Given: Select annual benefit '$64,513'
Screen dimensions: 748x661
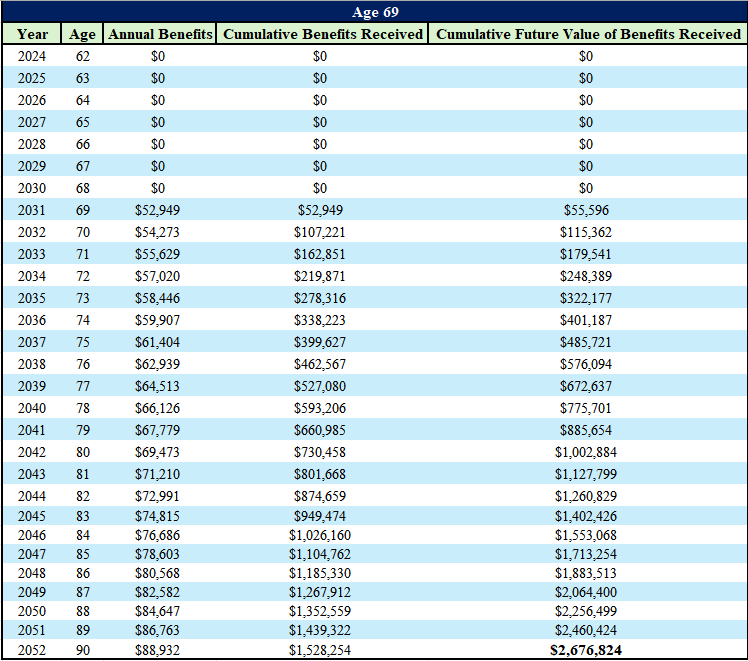Looking at the screenshot, I should [157, 386].
